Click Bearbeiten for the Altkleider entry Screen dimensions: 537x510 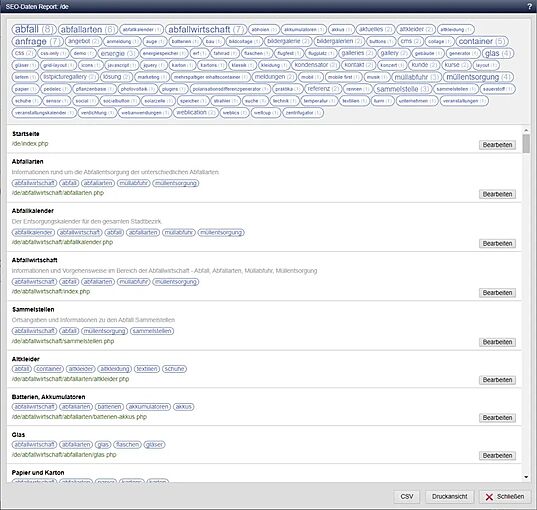[x=497, y=380]
